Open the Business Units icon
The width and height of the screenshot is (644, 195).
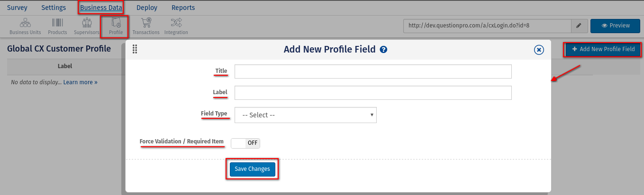pos(25,23)
